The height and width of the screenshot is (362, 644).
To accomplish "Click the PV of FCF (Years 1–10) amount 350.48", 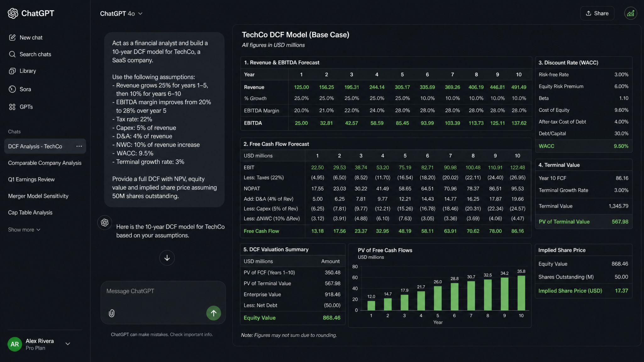I will tap(332, 272).
